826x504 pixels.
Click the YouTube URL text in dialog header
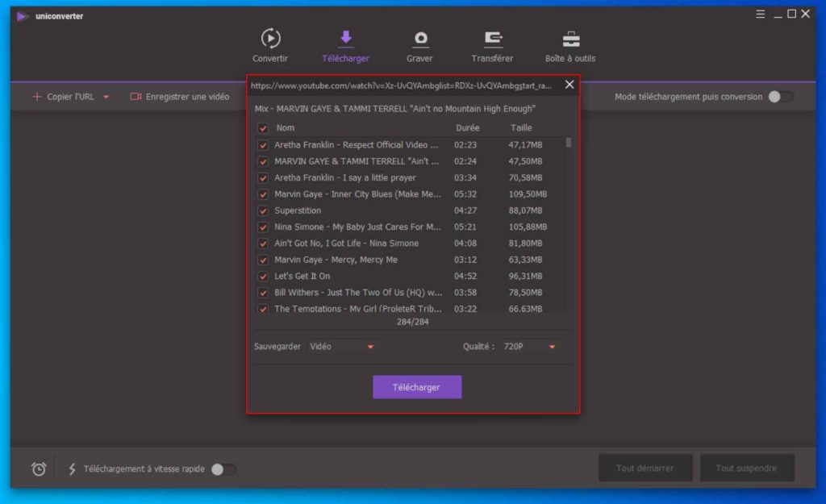pyautogui.click(x=401, y=85)
